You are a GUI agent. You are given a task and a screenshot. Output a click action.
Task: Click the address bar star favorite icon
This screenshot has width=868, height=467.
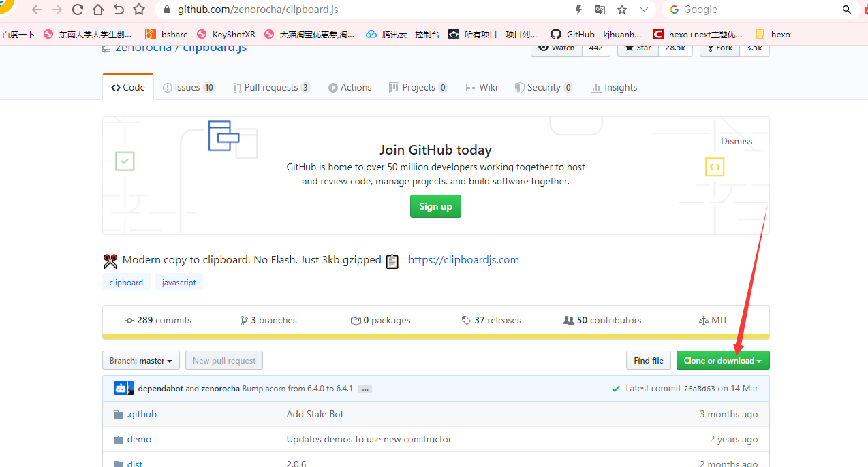(622, 10)
